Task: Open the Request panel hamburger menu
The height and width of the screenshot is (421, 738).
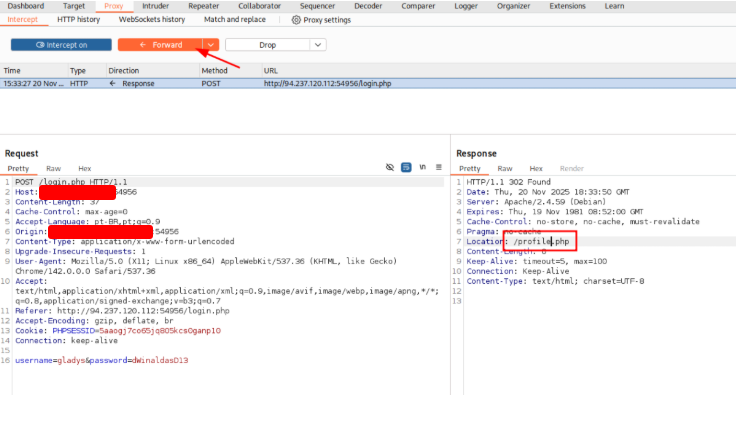Action: pos(438,167)
